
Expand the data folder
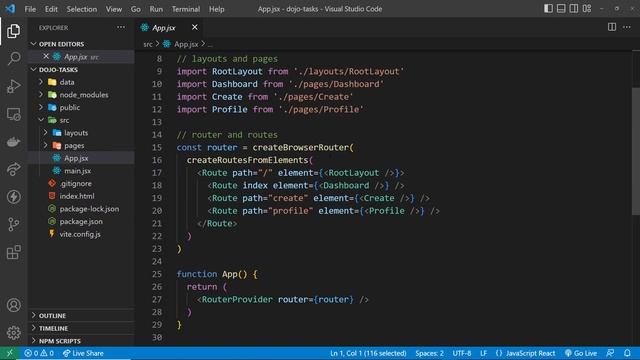click(41, 82)
